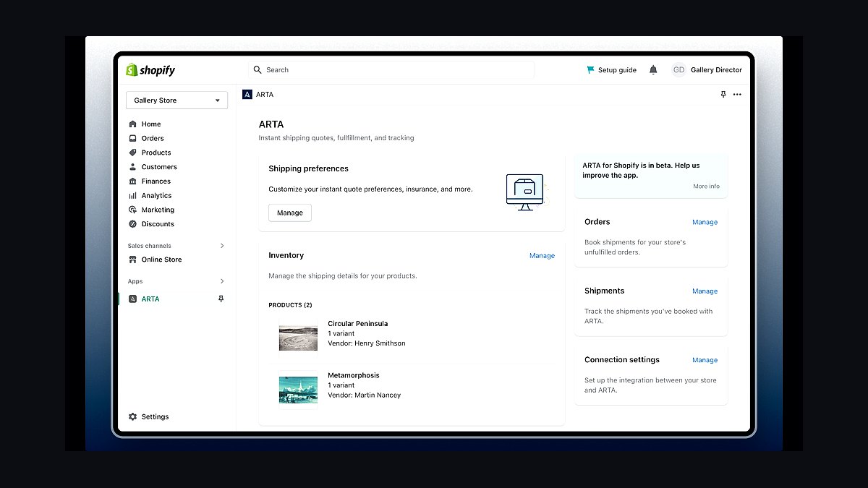The image size is (868, 488).
Task: Click the Products tag icon
Action: coord(132,153)
